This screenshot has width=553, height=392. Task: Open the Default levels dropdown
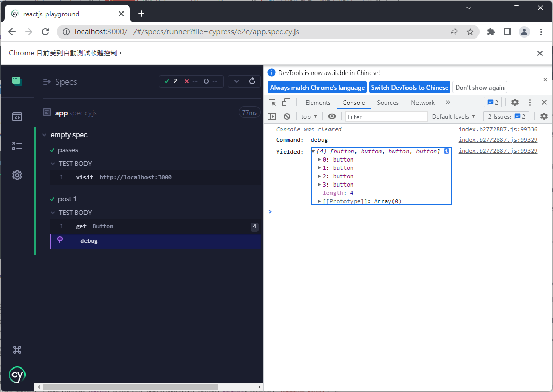453,117
